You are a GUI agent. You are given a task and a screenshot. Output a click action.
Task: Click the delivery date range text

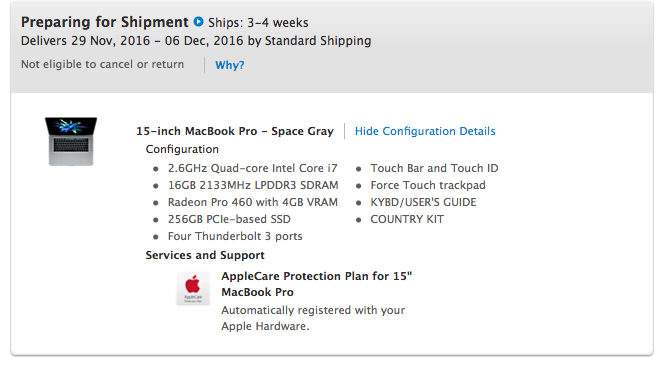click(x=196, y=41)
